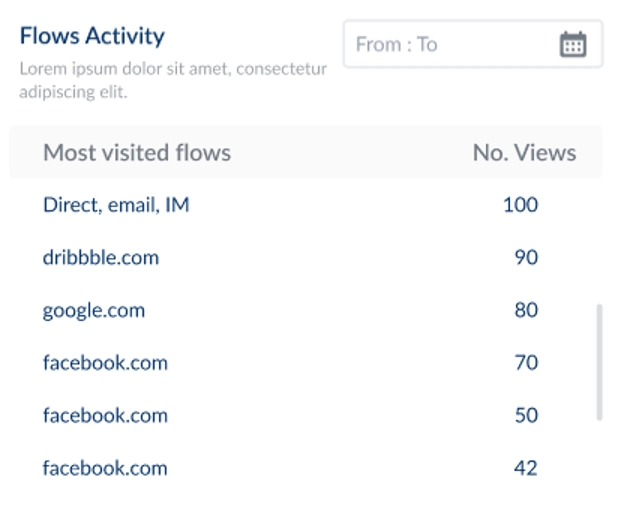The image size is (618, 522).
Task: Click the 100 views value
Action: tap(520, 205)
